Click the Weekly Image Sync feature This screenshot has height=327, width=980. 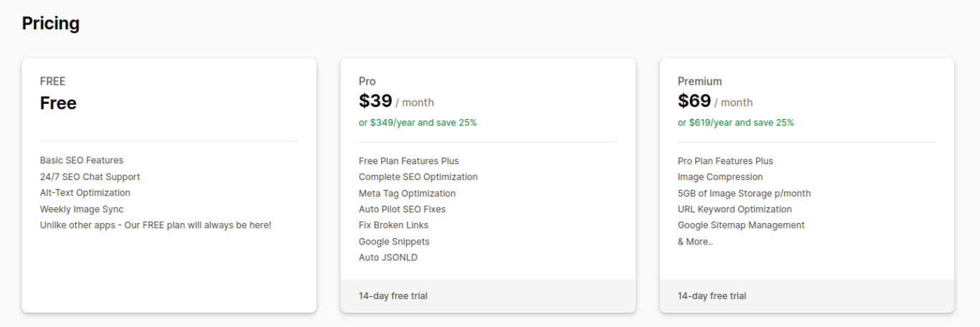[82, 209]
